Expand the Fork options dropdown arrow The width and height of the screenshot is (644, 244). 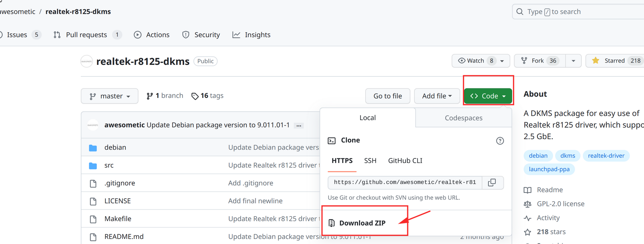pos(573,61)
